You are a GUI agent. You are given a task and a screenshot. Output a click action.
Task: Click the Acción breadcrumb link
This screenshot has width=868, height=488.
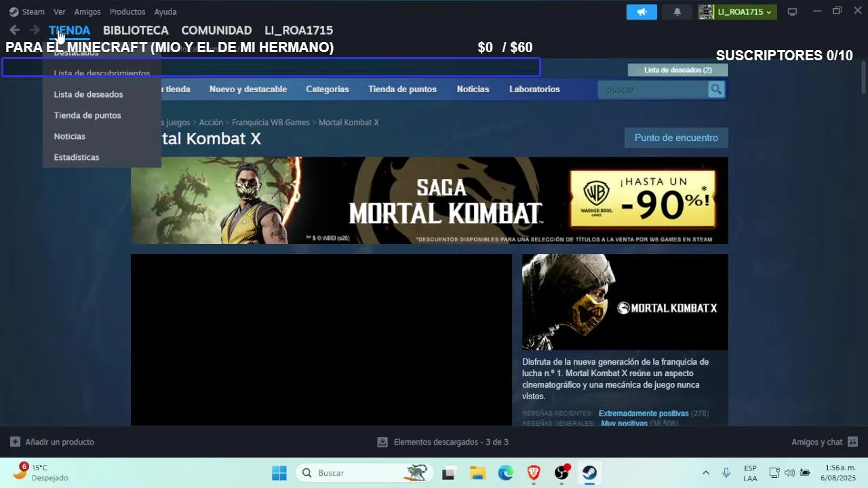point(211,123)
